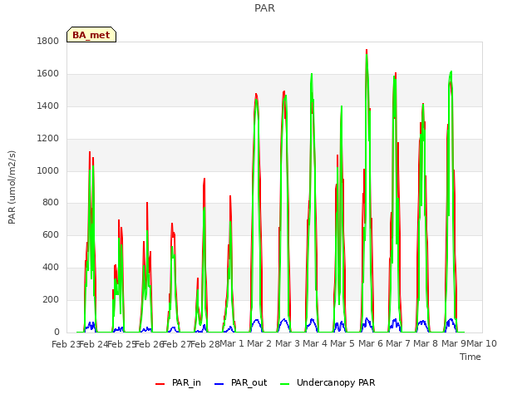
Task: Click the 1400 y-axis tick label
Action: tap(48, 106)
